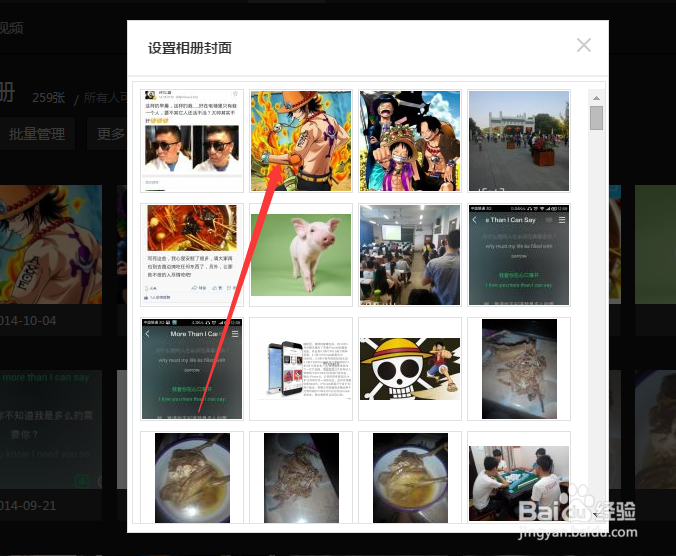The width and height of the screenshot is (676, 556).
Task: Close the 设置相册封面 dialog
Action: 584,45
